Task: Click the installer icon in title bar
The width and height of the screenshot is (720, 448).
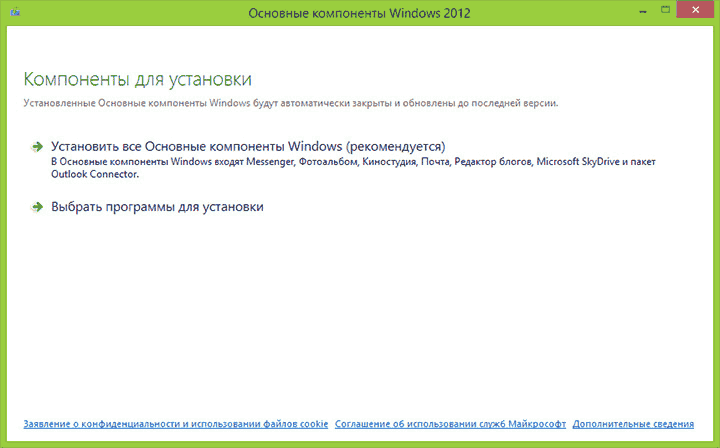Action: coord(15,12)
